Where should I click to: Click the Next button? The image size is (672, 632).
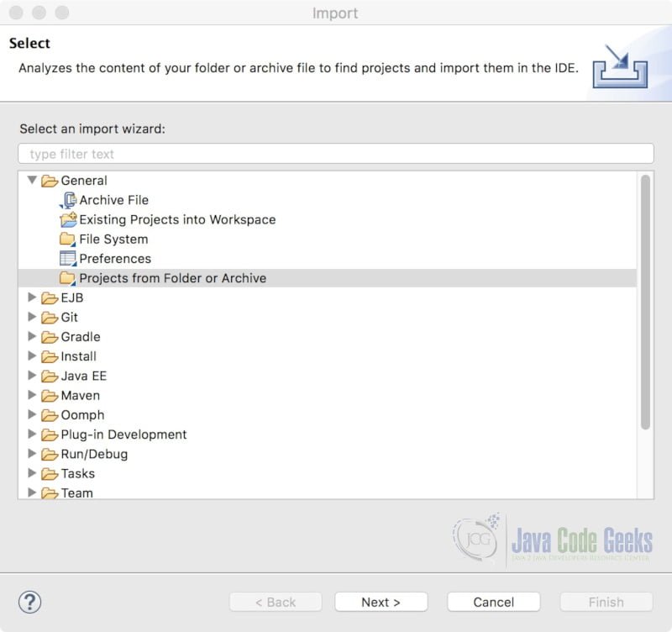tap(381, 602)
